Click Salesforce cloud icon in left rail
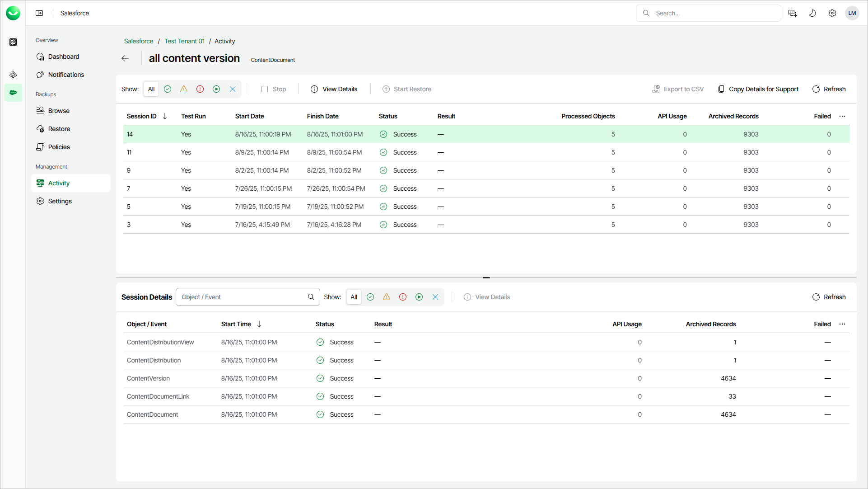The width and height of the screenshot is (868, 489). point(13,93)
